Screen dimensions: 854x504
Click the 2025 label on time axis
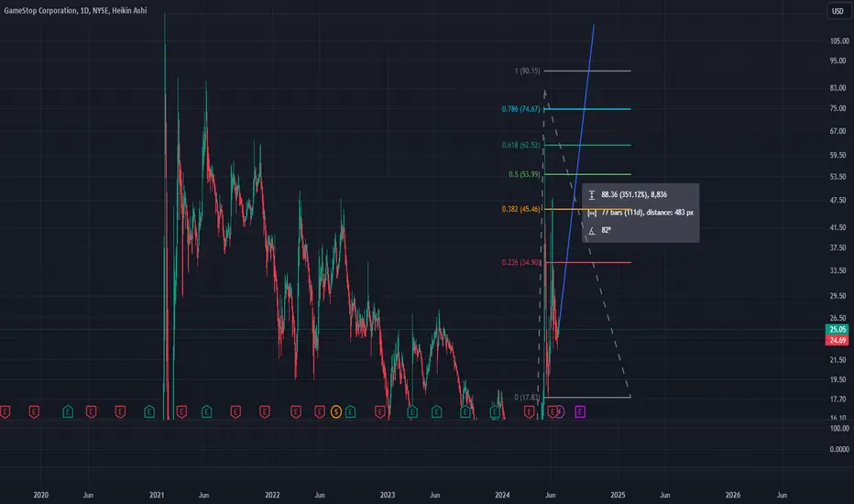click(x=618, y=495)
